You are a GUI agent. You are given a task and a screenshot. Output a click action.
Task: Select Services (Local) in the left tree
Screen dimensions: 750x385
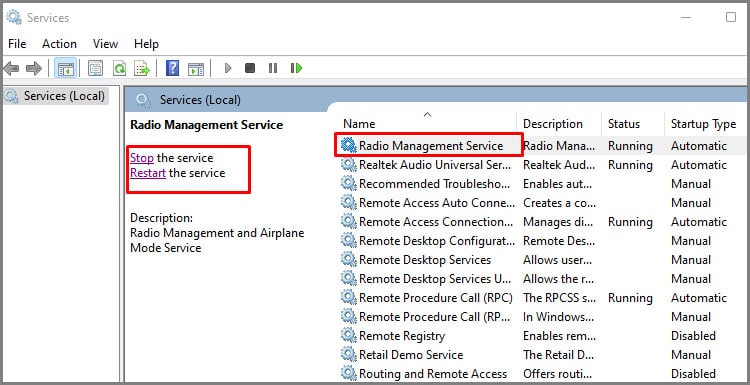[64, 96]
